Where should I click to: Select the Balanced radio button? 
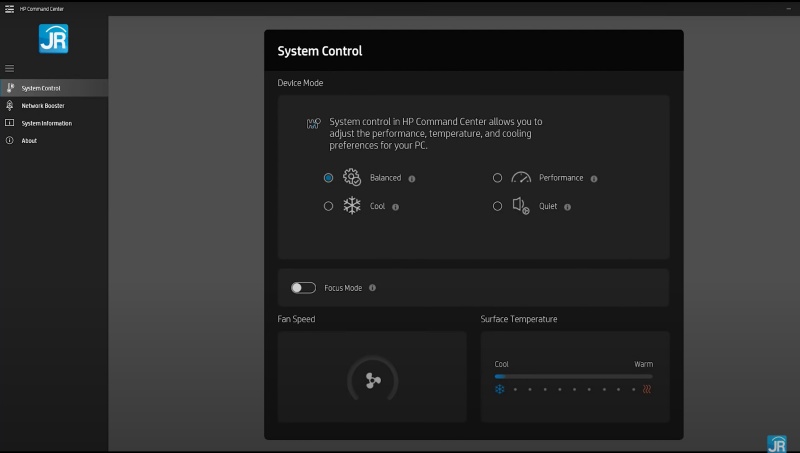point(328,178)
